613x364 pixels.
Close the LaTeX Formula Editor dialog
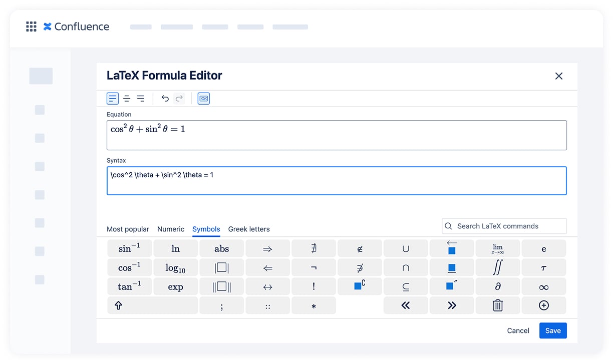coord(559,76)
